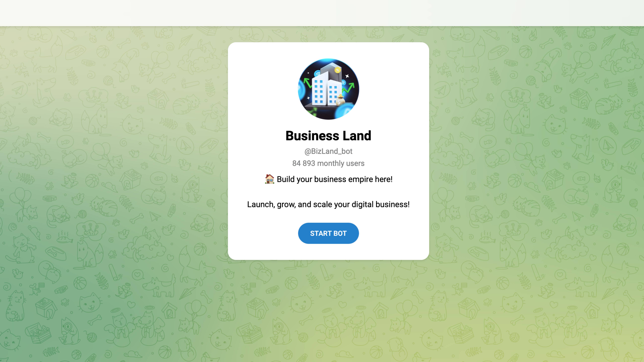644x362 pixels.
Task: Select the Business Land title heading
Action: pos(328,136)
